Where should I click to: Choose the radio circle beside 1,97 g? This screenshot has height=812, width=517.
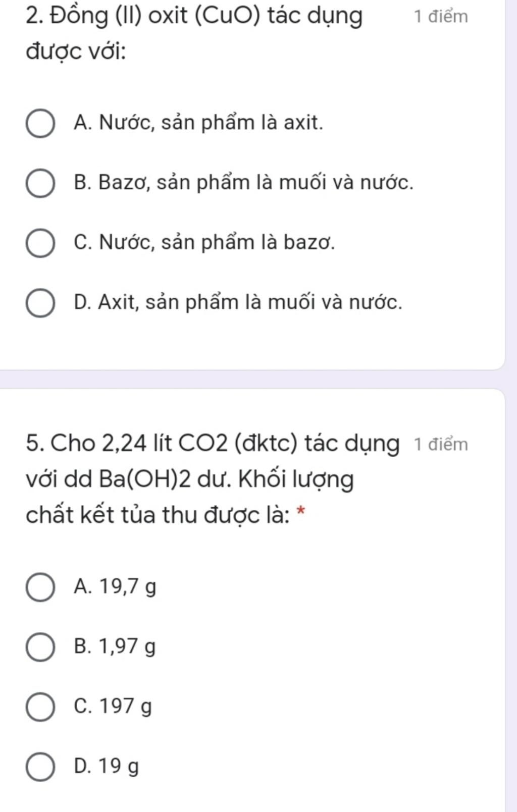coord(40,647)
